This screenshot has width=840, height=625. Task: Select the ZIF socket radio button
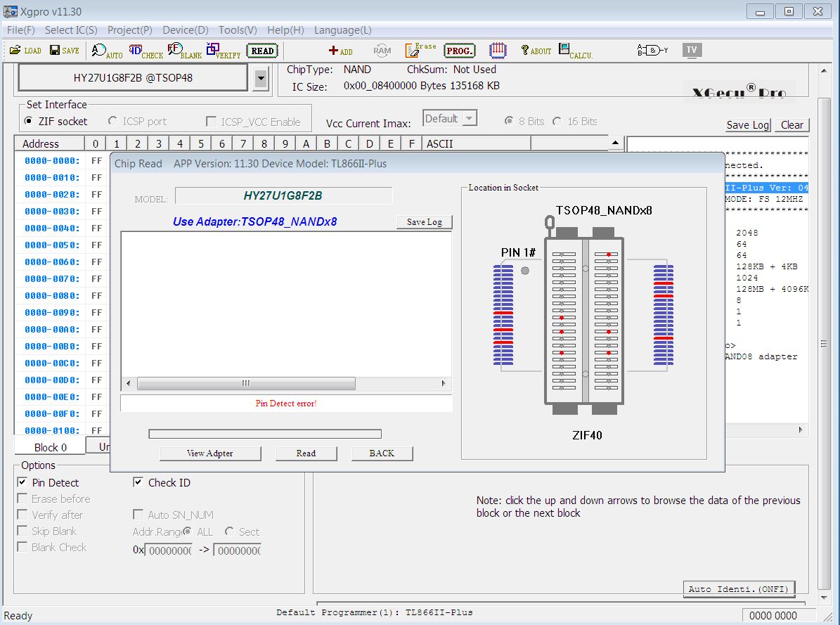pos(29,122)
